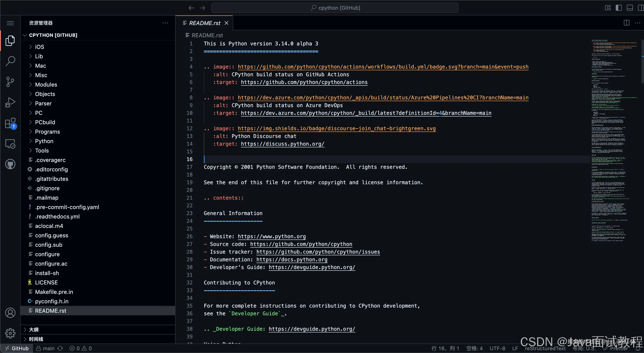Open Explorer panel More Actions menu

pyautogui.click(x=165, y=23)
